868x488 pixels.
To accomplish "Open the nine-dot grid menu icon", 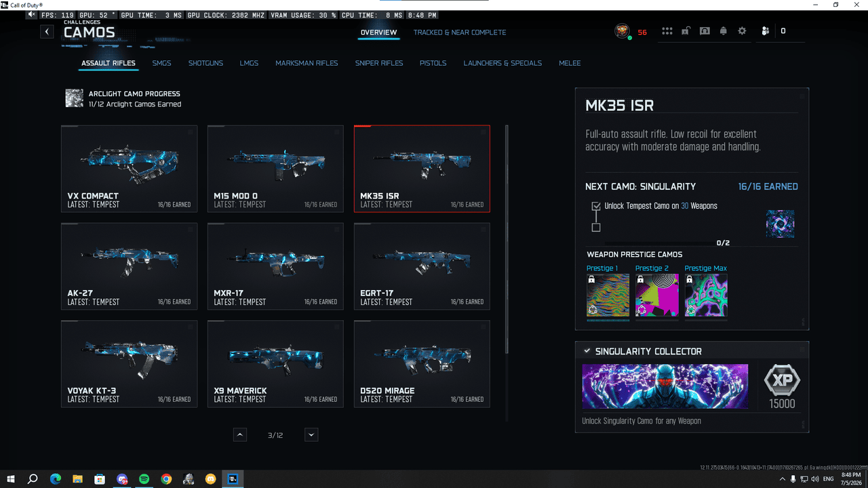I will coord(667,31).
